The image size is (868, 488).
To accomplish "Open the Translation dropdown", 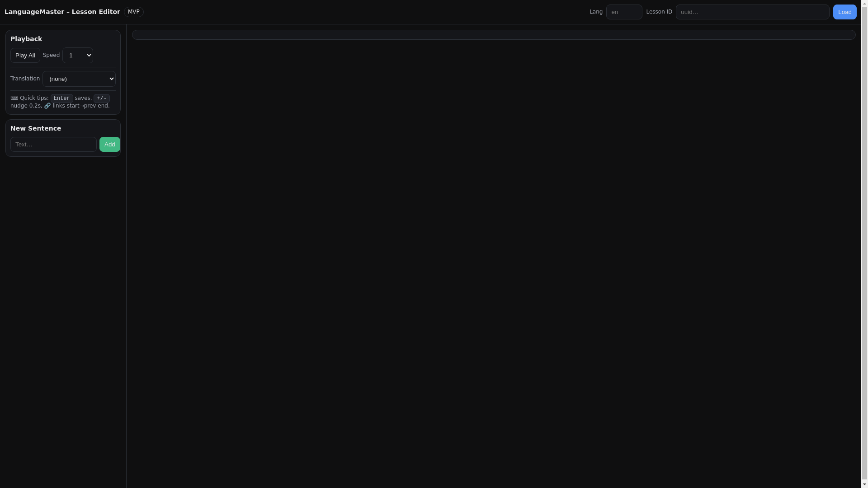I will tap(79, 79).
